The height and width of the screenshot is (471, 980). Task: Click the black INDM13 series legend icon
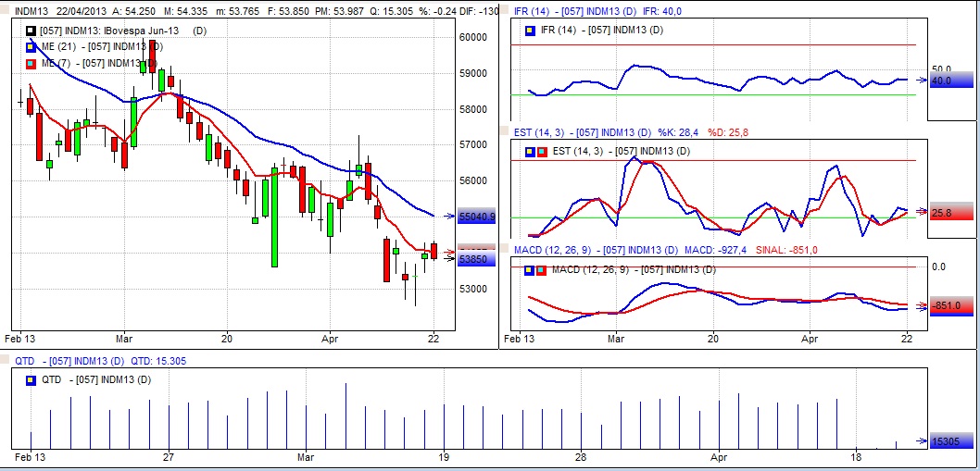tap(31, 31)
